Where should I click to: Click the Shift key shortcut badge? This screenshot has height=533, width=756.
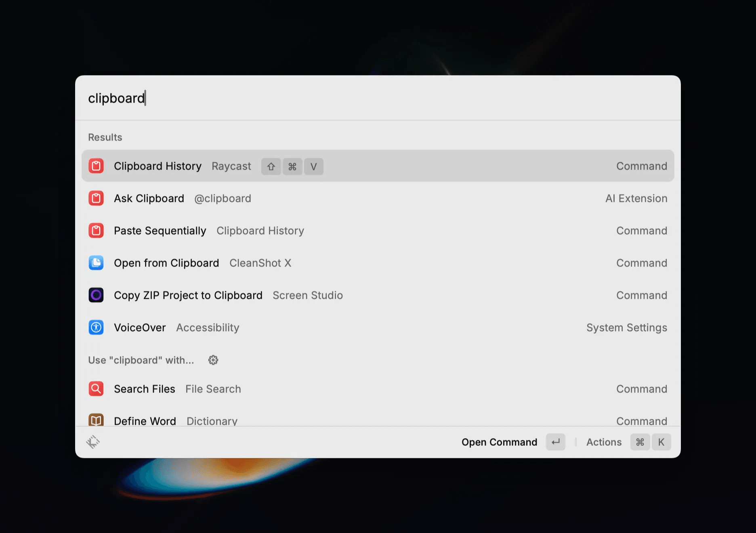pyautogui.click(x=271, y=166)
